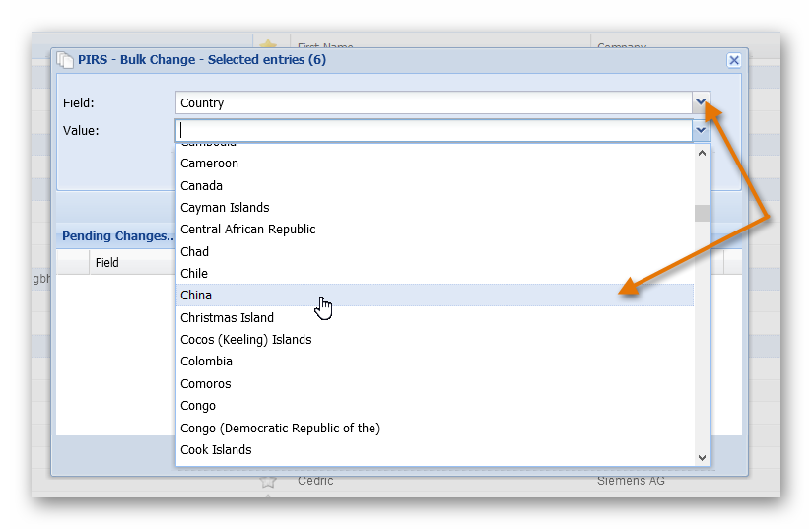Select Cocos (Keeling) Islands entry
Screen dimensions: 812x529
[x=245, y=340]
